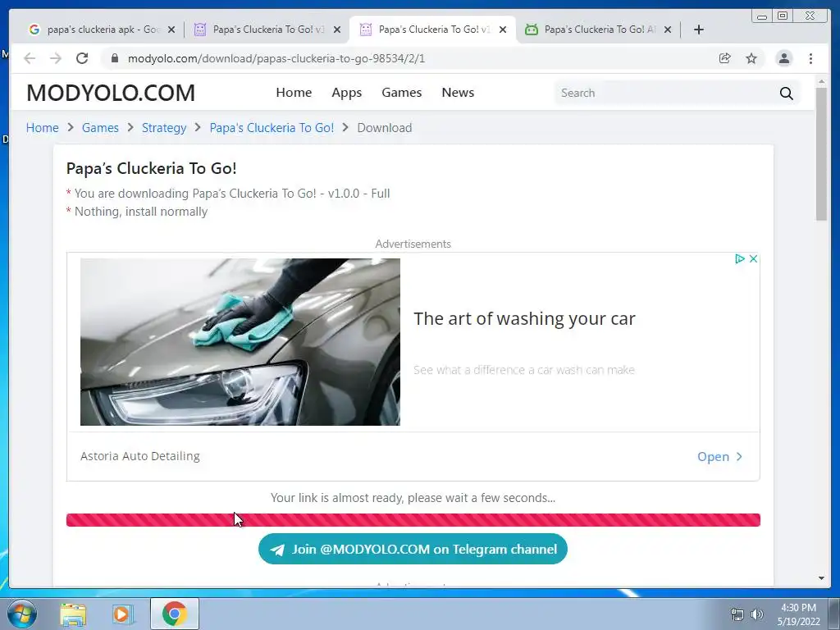The height and width of the screenshot is (630, 840).
Task: Bookmark this page with the star icon
Action: point(751,58)
